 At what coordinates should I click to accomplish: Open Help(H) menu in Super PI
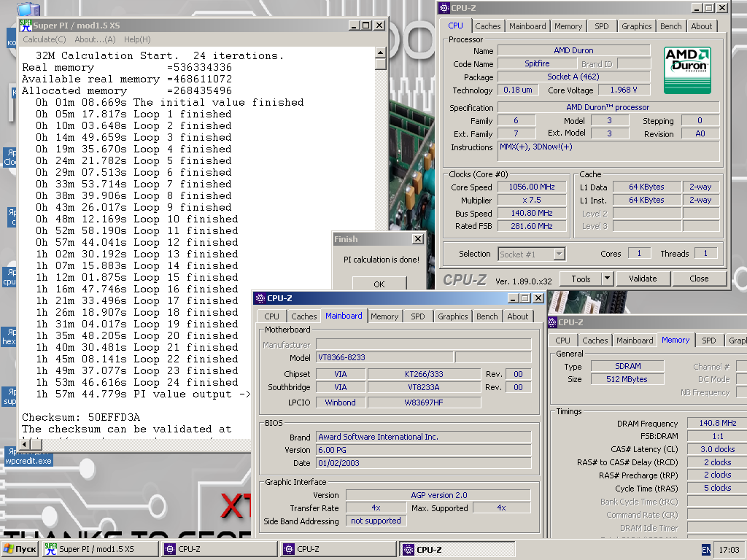click(x=137, y=39)
